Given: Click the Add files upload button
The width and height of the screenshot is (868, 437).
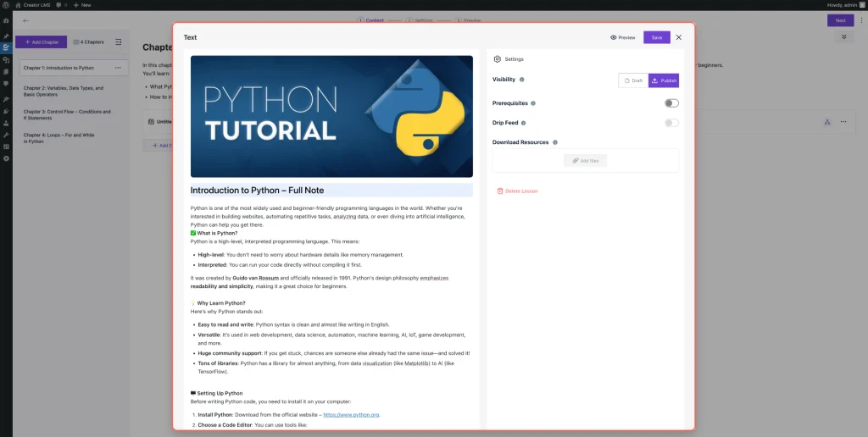Looking at the screenshot, I should pyautogui.click(x=586, y=160).
